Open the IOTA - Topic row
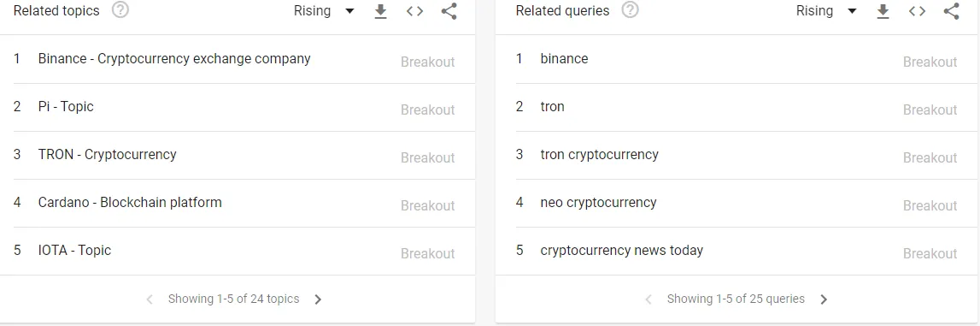 point(237,251)
